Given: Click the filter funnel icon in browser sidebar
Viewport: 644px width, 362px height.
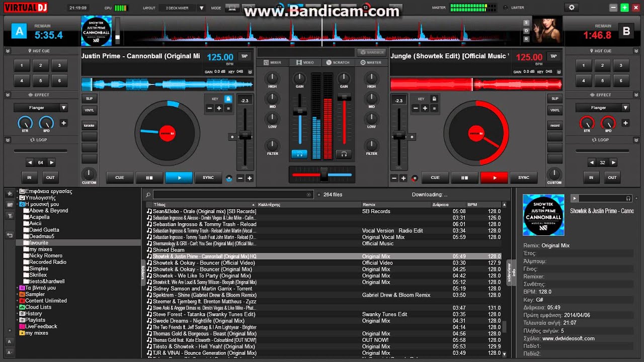Looking at the screenshot, I should click(10, 215).
